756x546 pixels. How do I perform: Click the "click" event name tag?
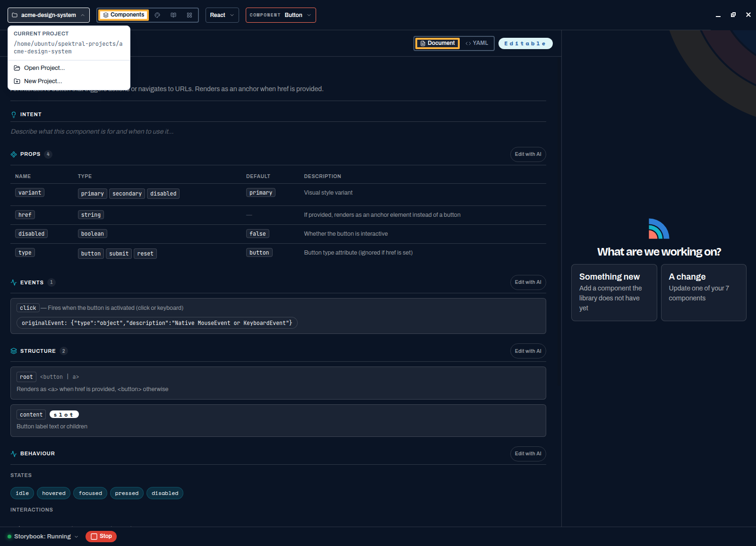28,308
